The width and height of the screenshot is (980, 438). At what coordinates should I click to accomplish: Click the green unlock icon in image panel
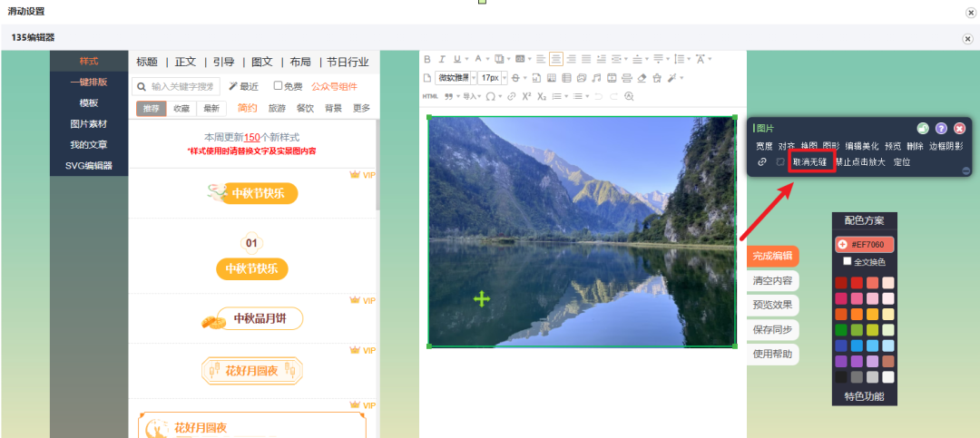923,129
